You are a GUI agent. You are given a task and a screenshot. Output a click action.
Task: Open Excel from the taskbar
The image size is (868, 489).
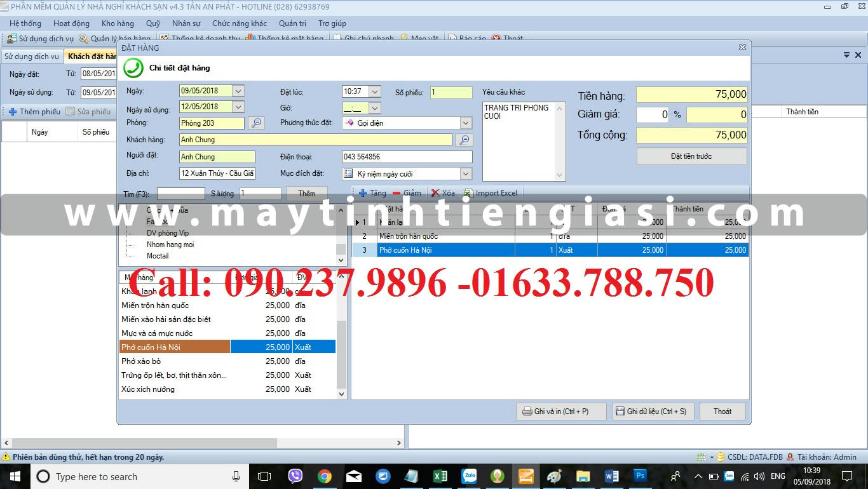coord(440,476)
